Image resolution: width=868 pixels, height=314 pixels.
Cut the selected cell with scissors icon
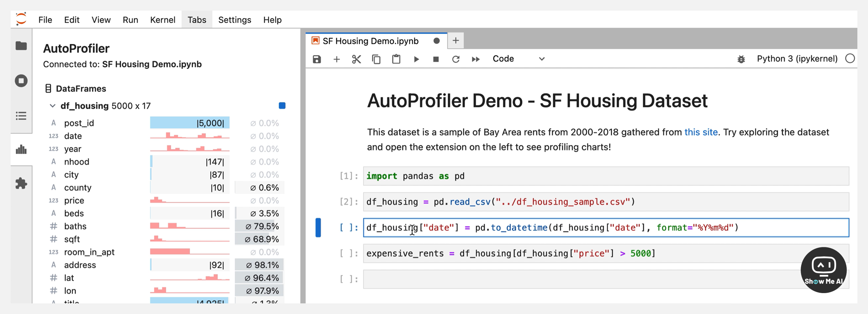(356, 59)
